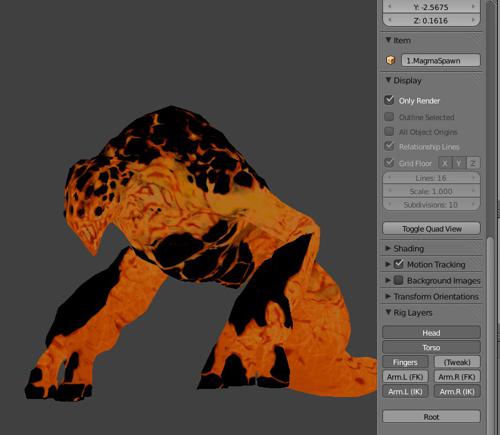500x435 pixels.
Task: Toggle the X axis grid button
Action: [445, 163]
